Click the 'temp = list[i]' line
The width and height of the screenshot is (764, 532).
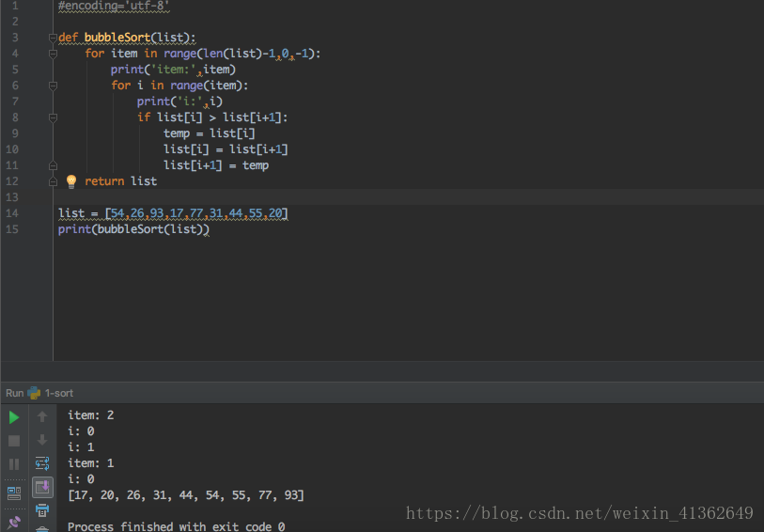pos(209,133)
